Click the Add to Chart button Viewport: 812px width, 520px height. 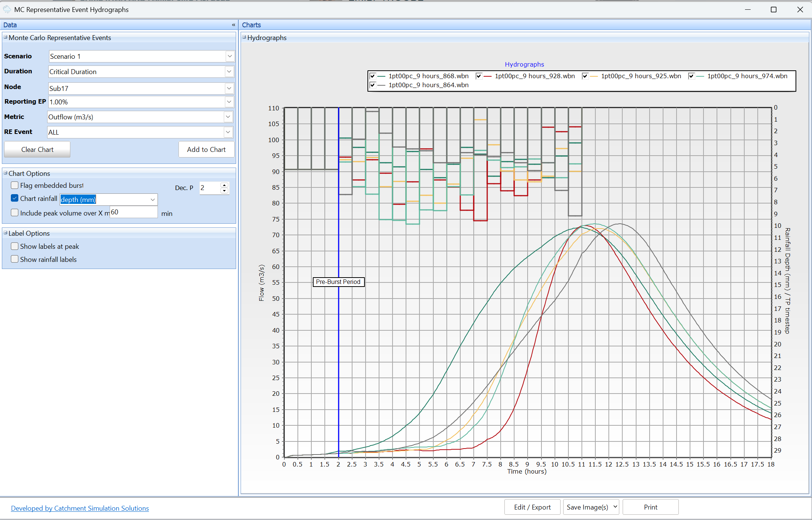click(x=206, y=149)
